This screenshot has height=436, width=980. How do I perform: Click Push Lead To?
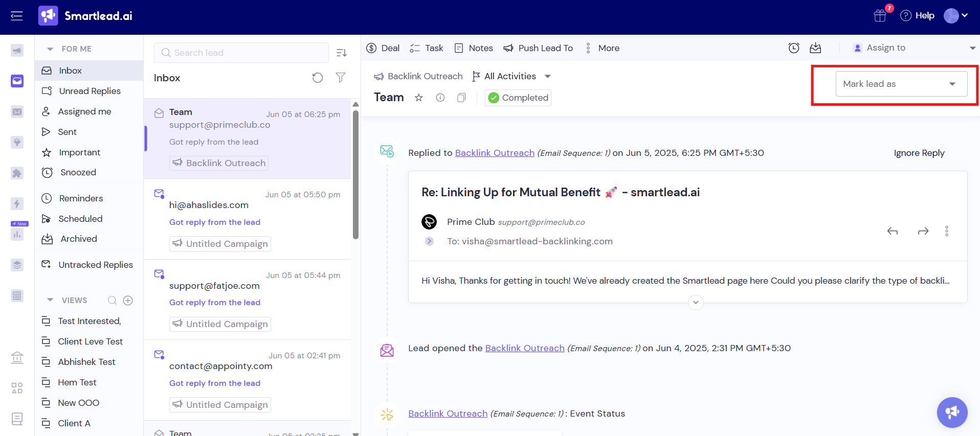coord(538,48)
